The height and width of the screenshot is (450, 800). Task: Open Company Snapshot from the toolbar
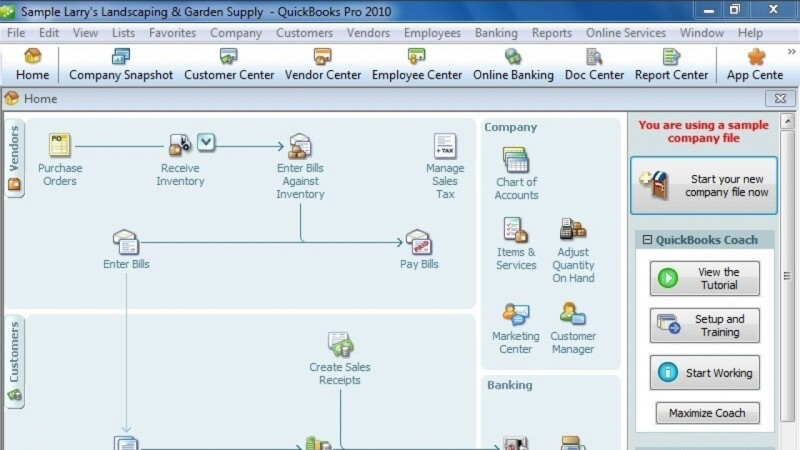(x=121, y=65)
